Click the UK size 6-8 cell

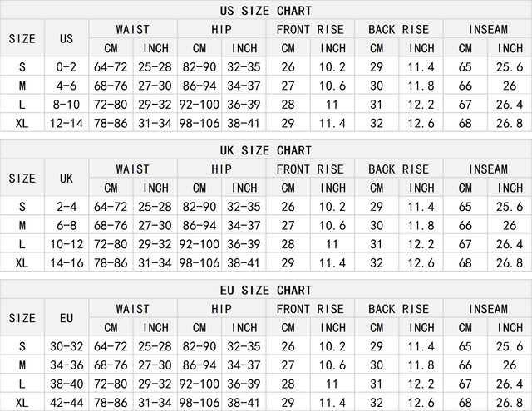coord(66,226)
